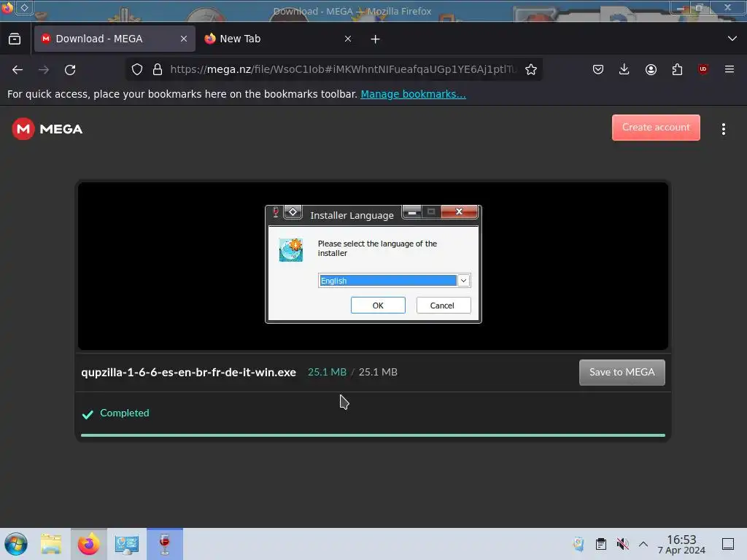Click the Save to MEGA button
This screenshot has width=747, height=560.
click(x=622, y=373)
